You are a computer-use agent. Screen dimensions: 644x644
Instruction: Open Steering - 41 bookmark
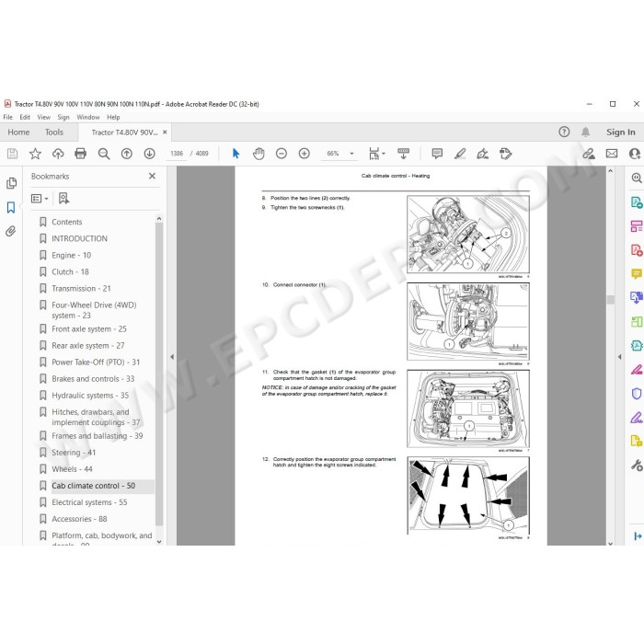point(74,453)
